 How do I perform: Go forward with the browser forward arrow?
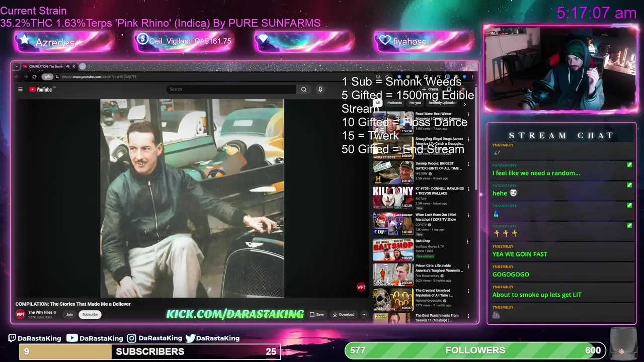point(25,77)
